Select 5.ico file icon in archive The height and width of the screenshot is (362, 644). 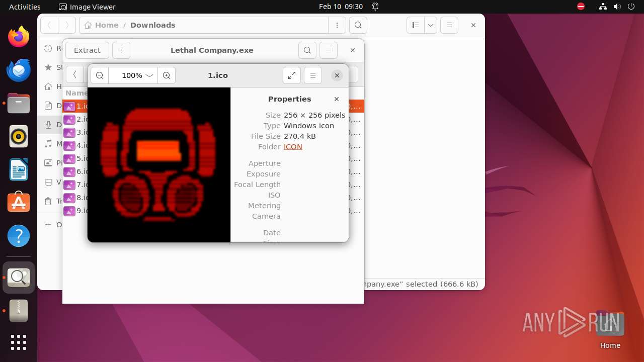(69, 159)
